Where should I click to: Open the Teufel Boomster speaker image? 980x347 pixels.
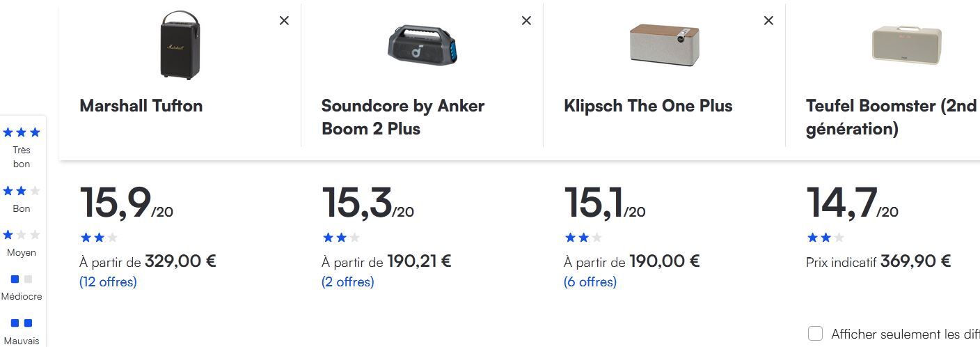click(906, 44)
